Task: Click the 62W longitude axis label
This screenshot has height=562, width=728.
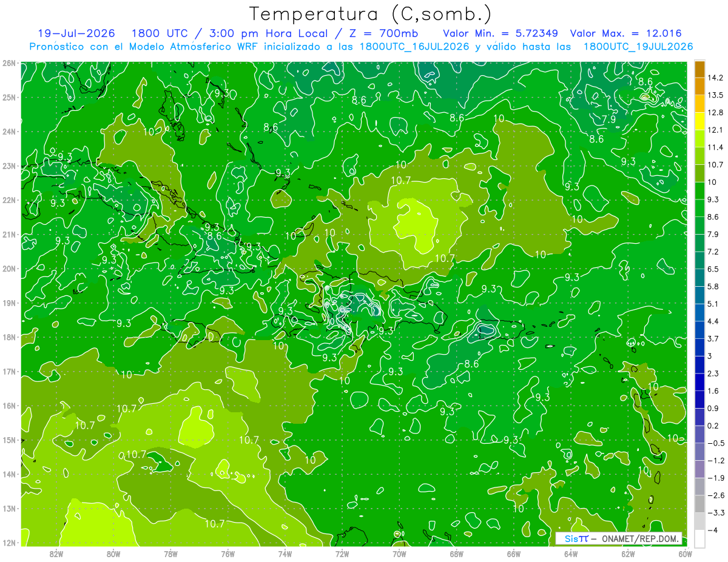Action: tap(628, 554)
